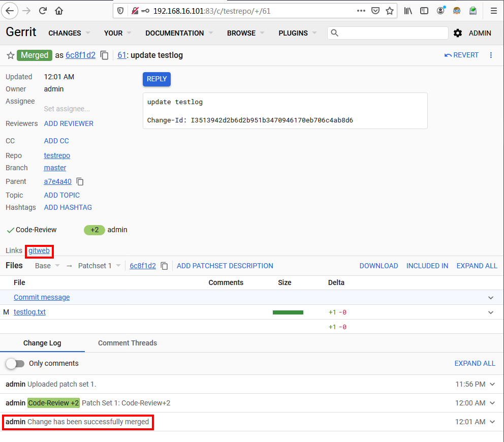Image resolution: width=504 pixels, height=442 pixels.
Task: Star this change with the star toggle
Action: click(11, 55)
